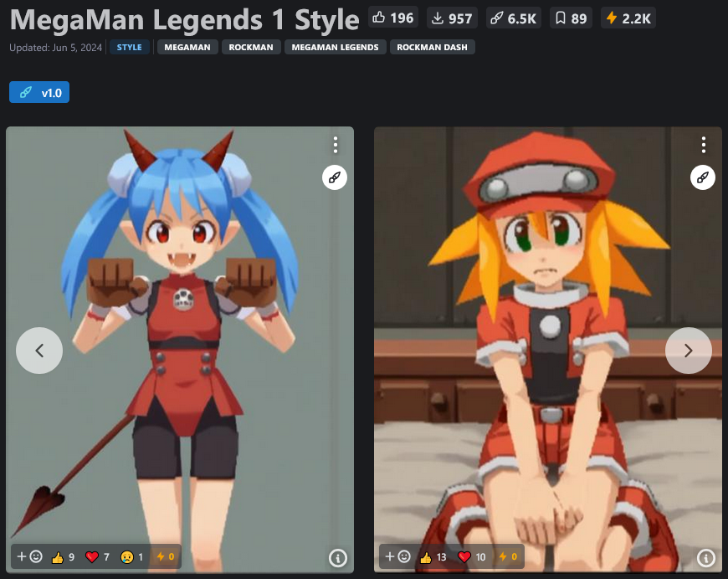Tip buzz on the red-cap girl image
Screen dimensions: 728x579
[x=509, y=556]
